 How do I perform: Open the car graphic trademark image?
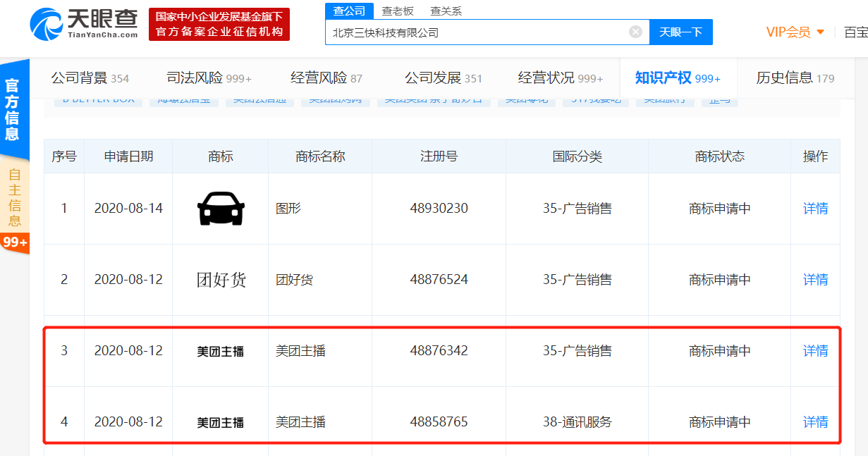[221, 209]
